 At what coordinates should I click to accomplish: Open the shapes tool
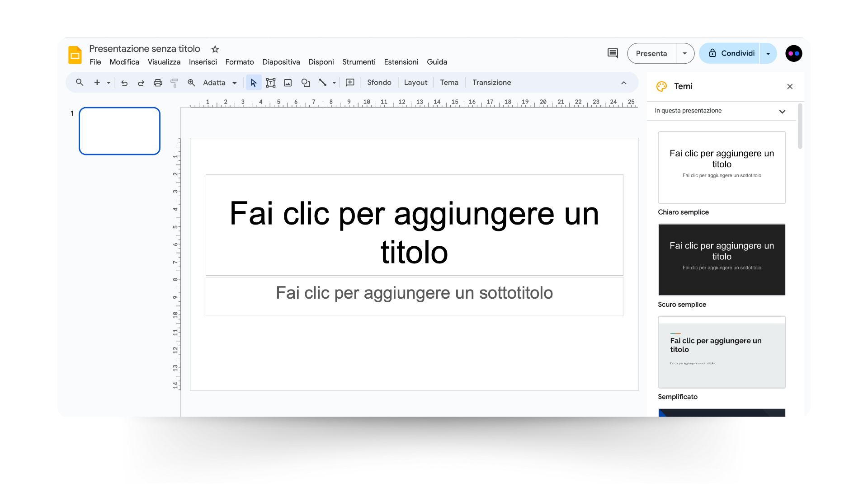306,83
